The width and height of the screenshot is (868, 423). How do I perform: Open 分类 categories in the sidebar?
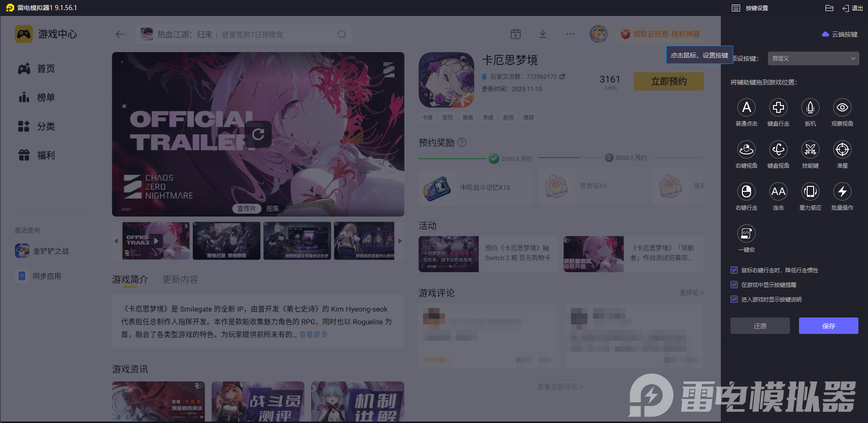[x=37, y=126]
